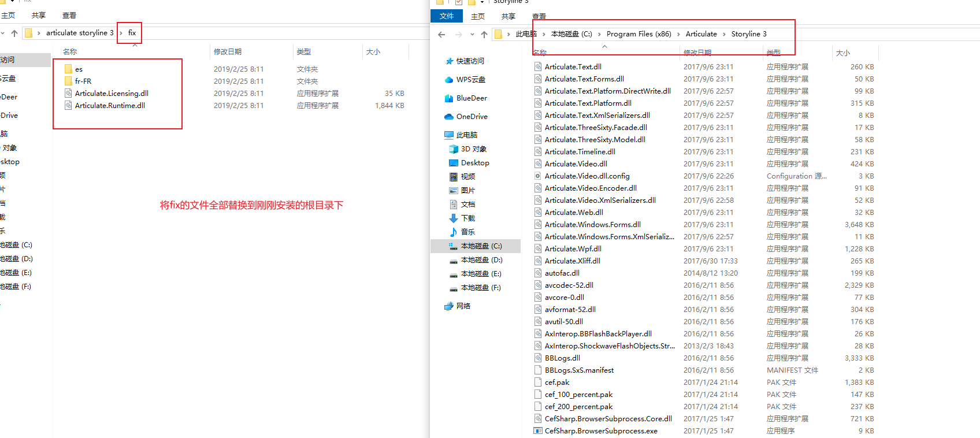This screenshot has height=438, width=980.
Task: Click the up arrow in Storyline 3 window
Action: coord(484,35)
